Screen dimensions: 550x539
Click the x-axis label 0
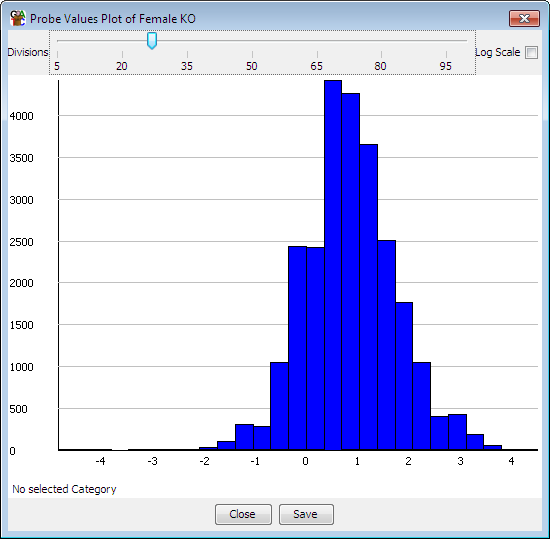tap(305, 461)
